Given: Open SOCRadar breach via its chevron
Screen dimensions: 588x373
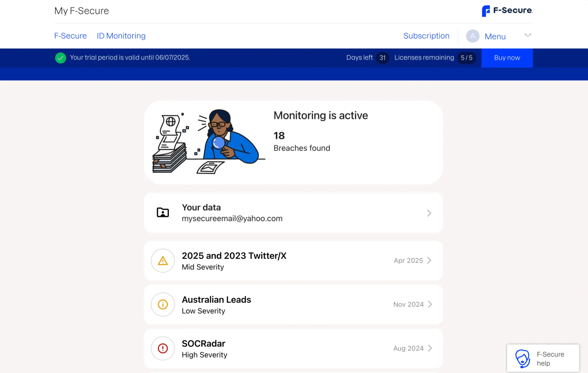Looking at the screenshot, I should [x=430, y=348].
